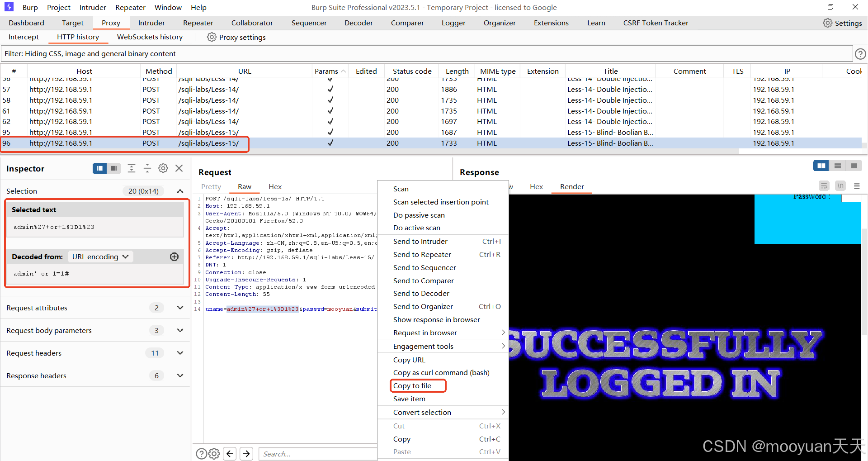Open Inspector settings gear
868x461 pixels.
pos(163,168)
